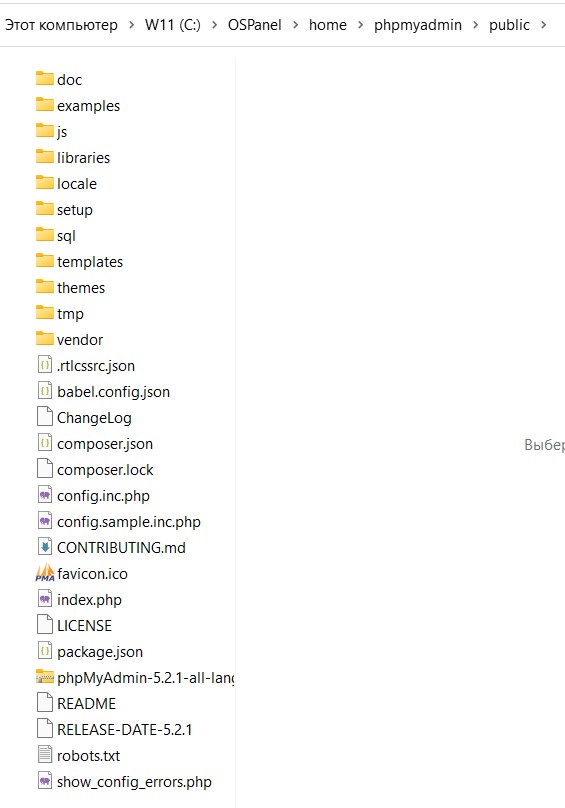Expand chevron after Этот компьютер breadcrumb
Image resolution: width=565 pixels, height=808 pixels.
[131, 25]
